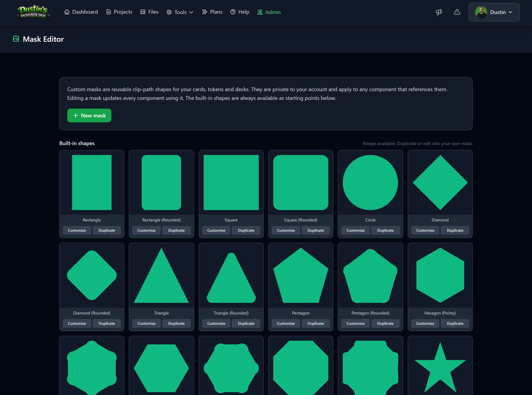Viewport: 532px width, 395px height.
Task: Customize the Rectangle shape
Action: tap(77, 230)
